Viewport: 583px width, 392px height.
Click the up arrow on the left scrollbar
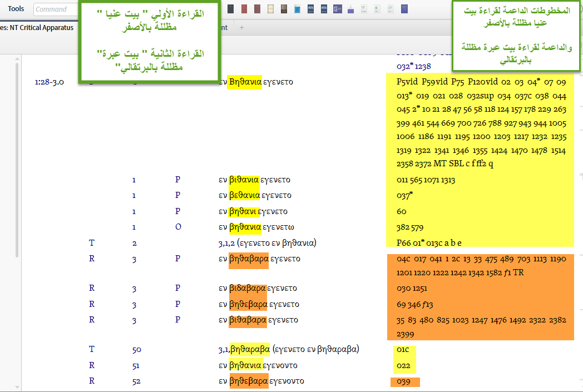tap(17, 59)
